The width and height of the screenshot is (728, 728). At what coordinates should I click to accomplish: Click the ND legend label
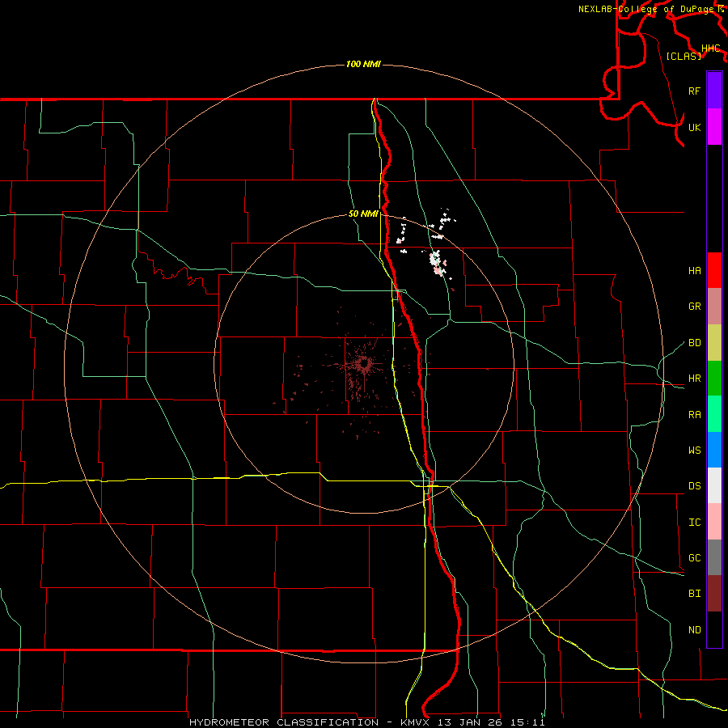(694, 630)
